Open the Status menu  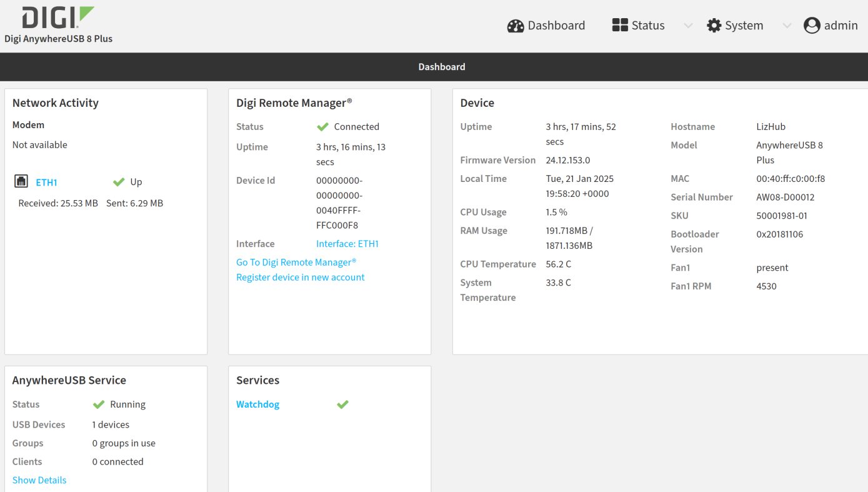(639, 26)
